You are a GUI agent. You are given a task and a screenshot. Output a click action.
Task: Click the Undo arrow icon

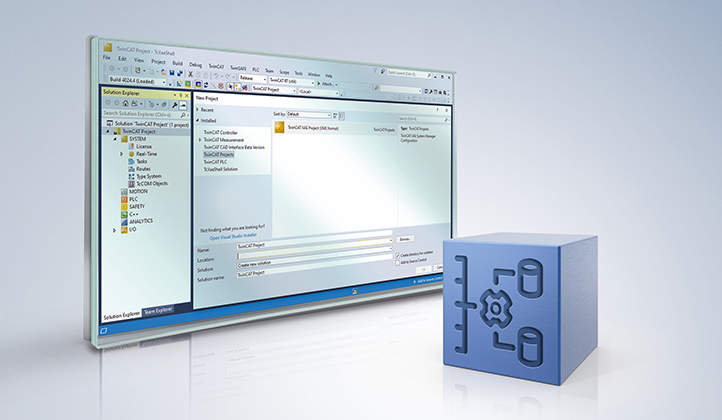(x=216, y=76)
